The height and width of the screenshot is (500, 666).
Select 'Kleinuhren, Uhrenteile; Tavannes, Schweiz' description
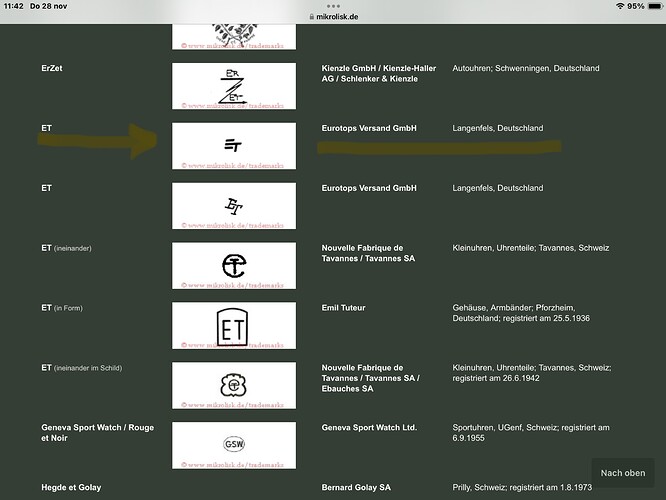click(531, 248)
